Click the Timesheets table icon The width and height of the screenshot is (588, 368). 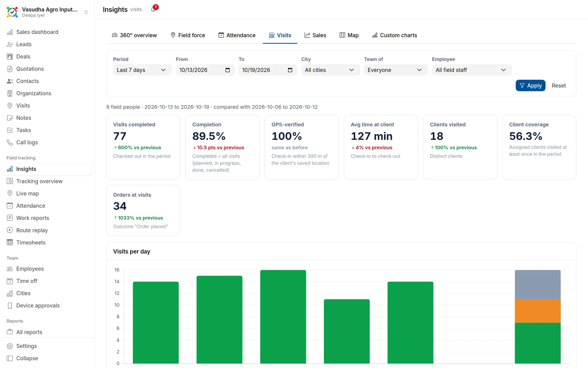pyautogui.click(x=10, y=243)
